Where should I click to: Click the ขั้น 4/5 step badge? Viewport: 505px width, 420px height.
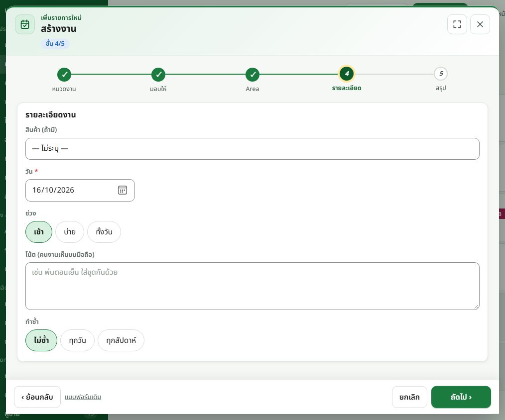[x=55, y=43]
